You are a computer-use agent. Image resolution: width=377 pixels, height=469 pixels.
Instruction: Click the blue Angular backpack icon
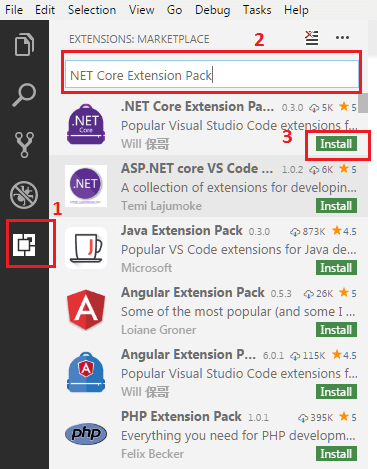point(86,372)
